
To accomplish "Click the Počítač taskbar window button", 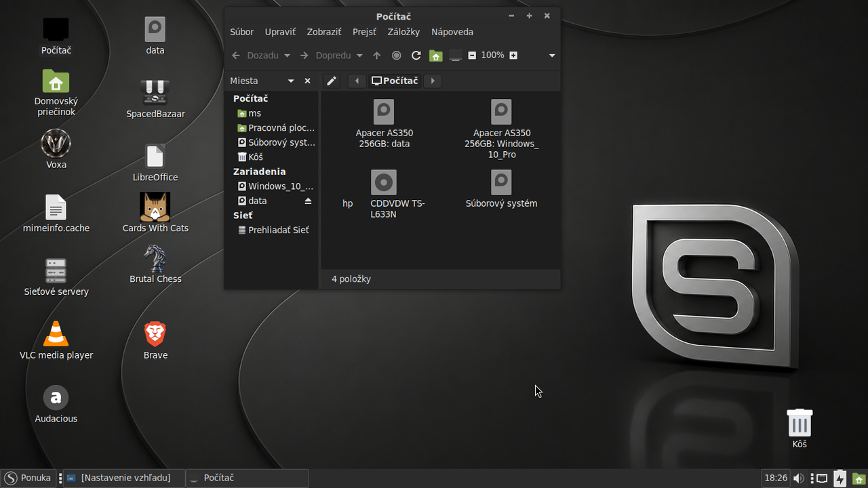I will point(247,478).
